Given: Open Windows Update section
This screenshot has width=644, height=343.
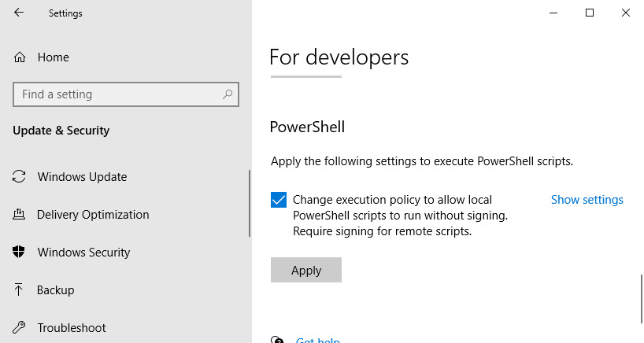Looking at the screenshot, I should coord(82,177).
